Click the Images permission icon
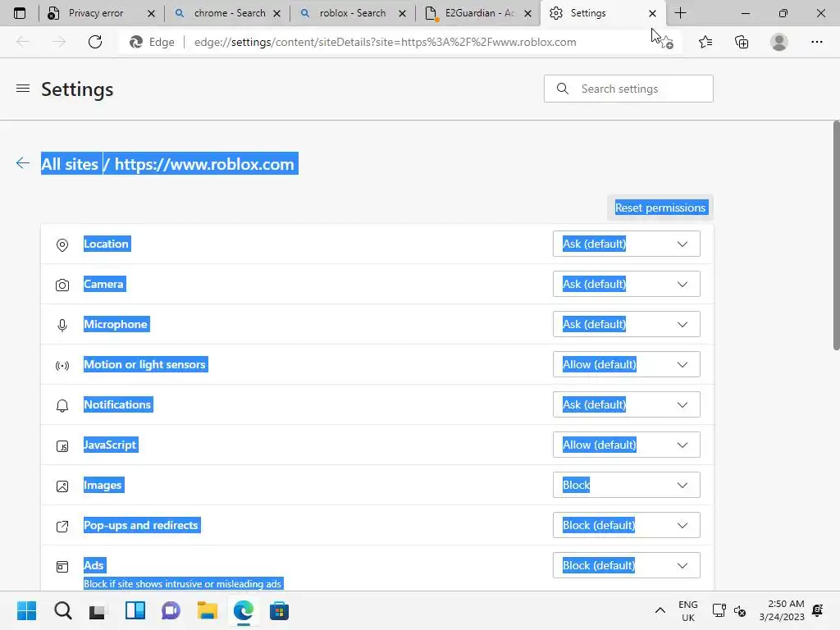Screen dimensions: 840x630 tap(62, 486)
